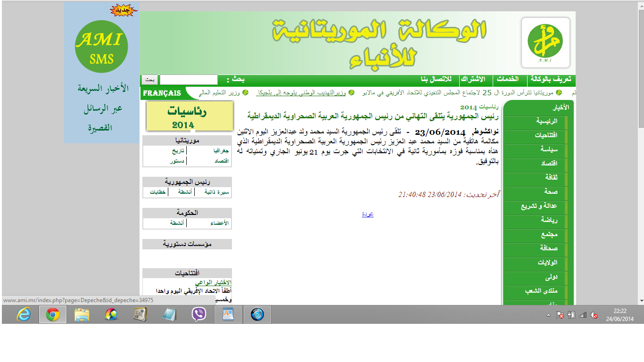Image resolution: width=644 pixels, height=362 pixels.
Task: Open File Explorer from the taskbar
Action: click(x=82, y=314)
